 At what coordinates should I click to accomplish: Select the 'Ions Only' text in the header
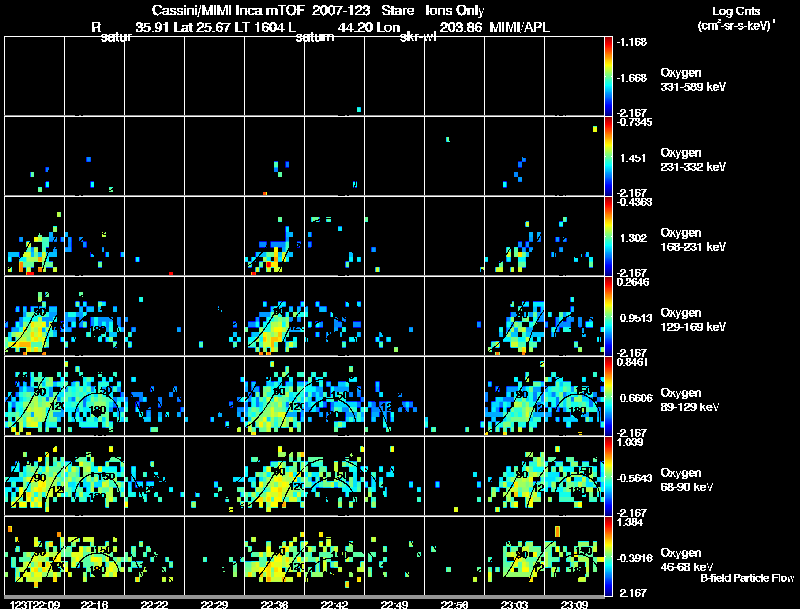click(x=454, y=10)
